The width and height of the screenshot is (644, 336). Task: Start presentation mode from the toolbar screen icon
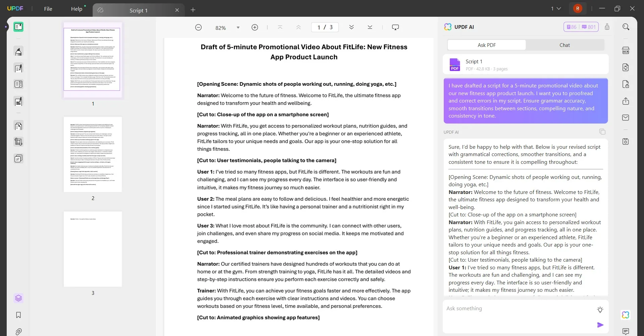point(395,27)
